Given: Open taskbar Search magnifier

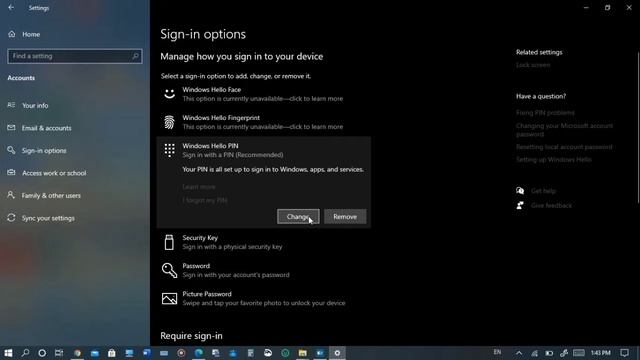Looking at the screenshot, I should (x=25, y=353).
